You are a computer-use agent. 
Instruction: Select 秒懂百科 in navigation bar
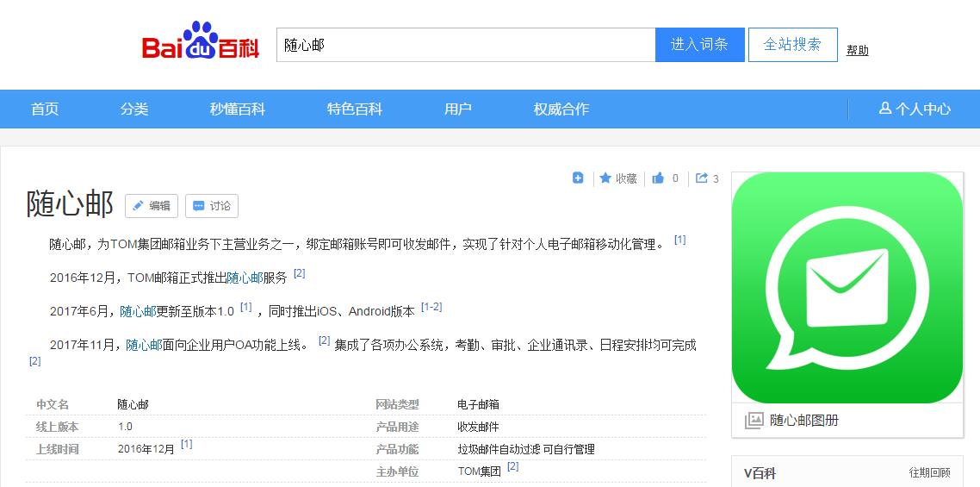[238, 109]
